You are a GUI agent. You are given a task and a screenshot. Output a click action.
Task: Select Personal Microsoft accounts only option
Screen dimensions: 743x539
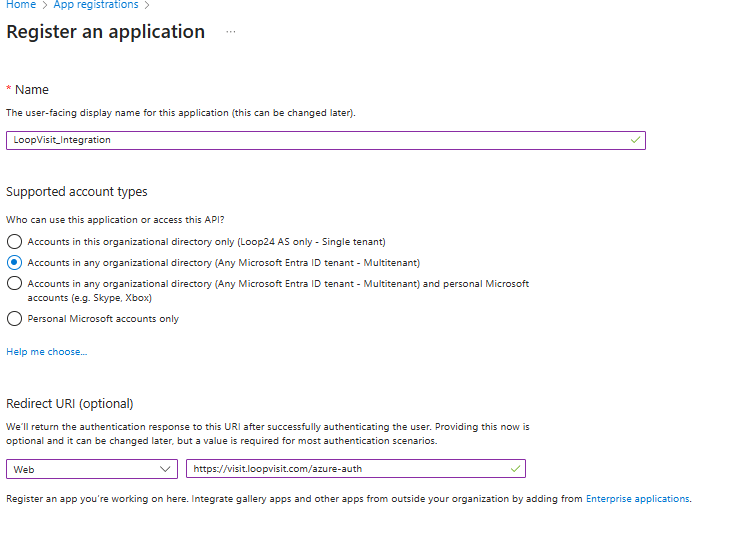(x=14, y=319)
